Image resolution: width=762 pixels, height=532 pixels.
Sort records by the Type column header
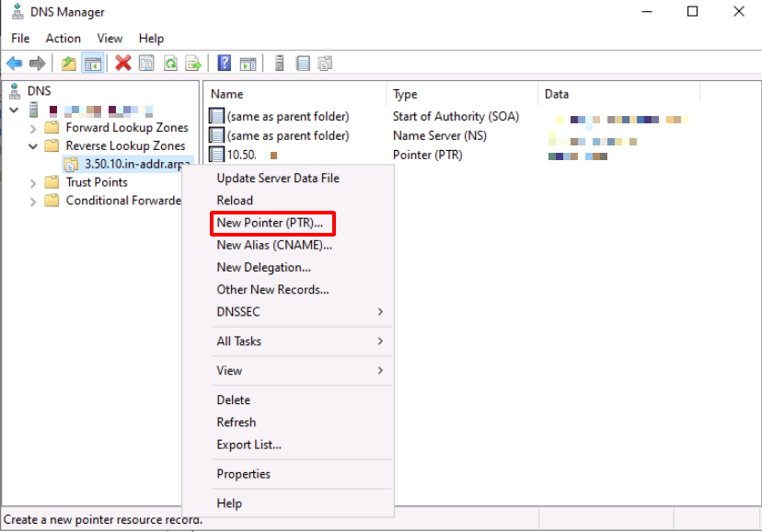click(x=406, y=94)
